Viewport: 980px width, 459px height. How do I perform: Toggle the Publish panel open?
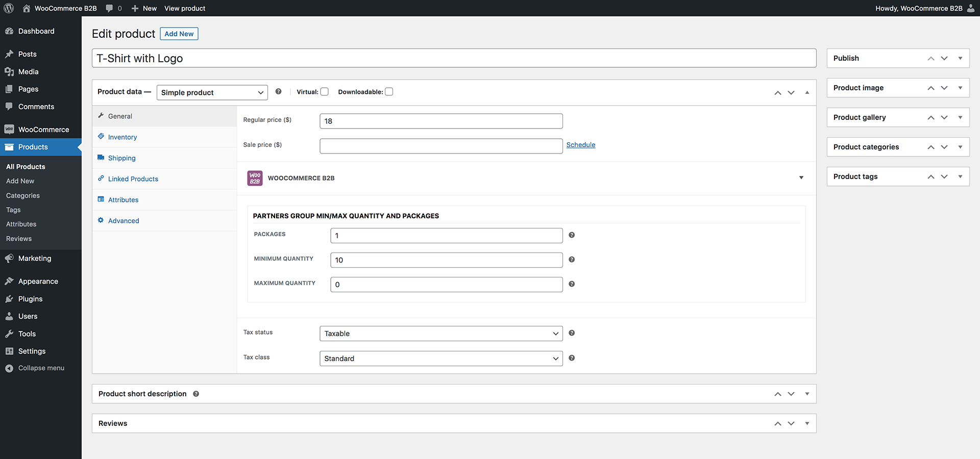point(960,58)
